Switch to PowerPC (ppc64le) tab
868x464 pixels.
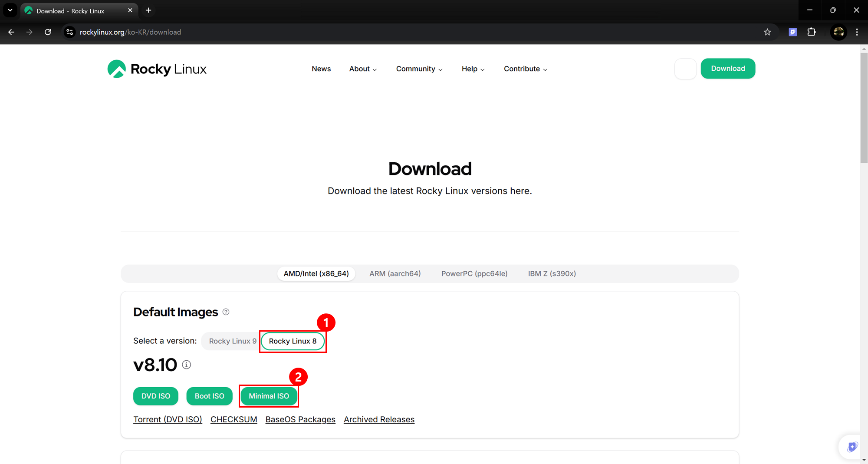tap(474, 274)
